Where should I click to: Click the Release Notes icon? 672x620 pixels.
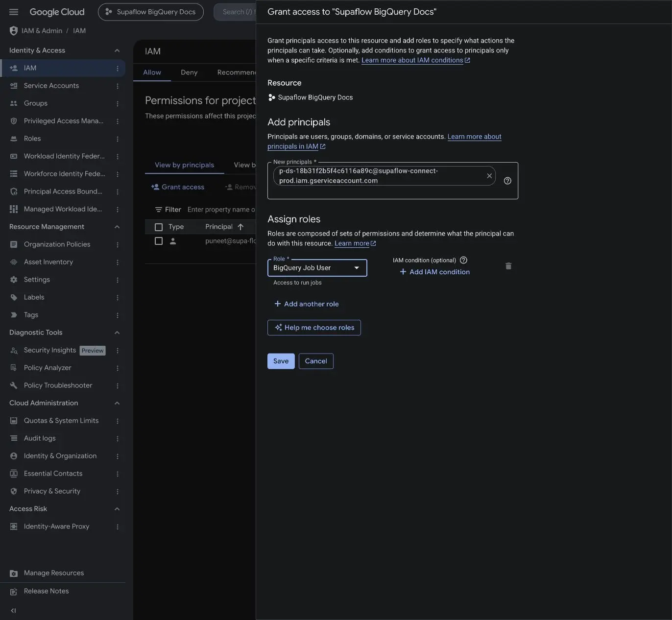point(14,591)
